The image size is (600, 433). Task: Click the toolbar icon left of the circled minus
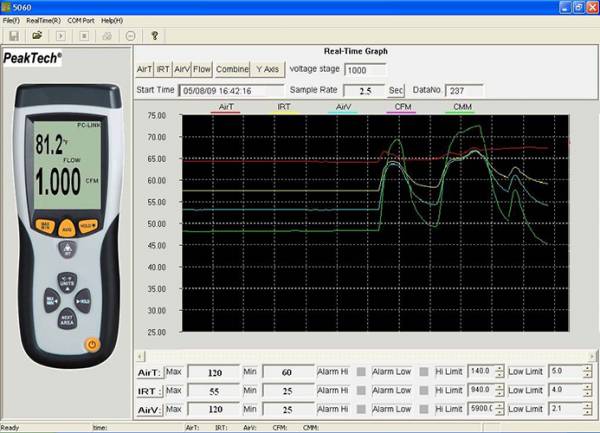(x=107, y=35)
